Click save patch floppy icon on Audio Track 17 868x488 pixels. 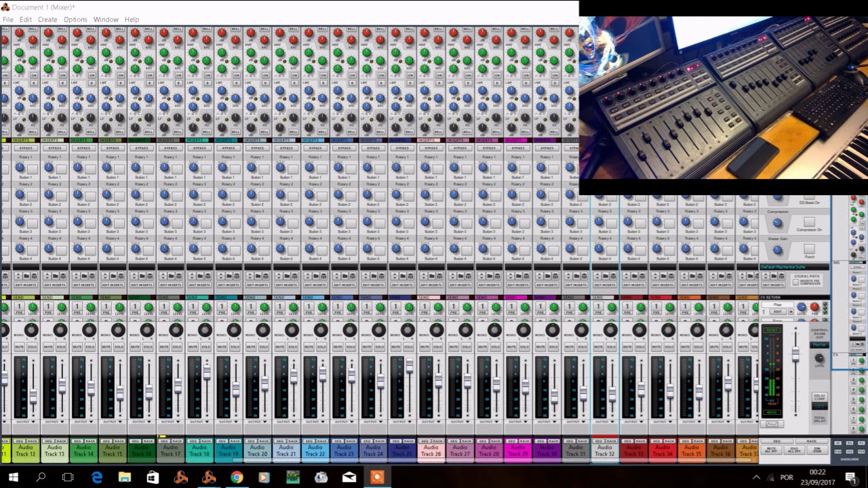coord(179,276)
